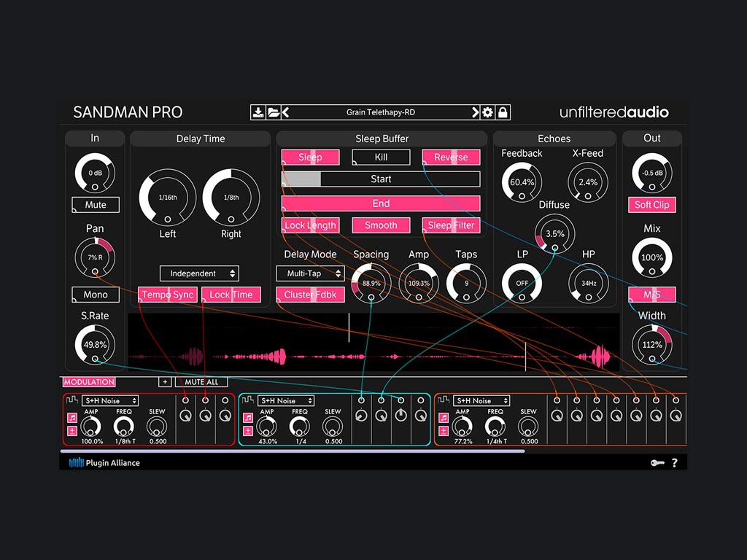Open the Multi-Tap delay mode dropdown
Image resolution: width=747 pixels, height=560 pixels.
[x=310, y=273]
